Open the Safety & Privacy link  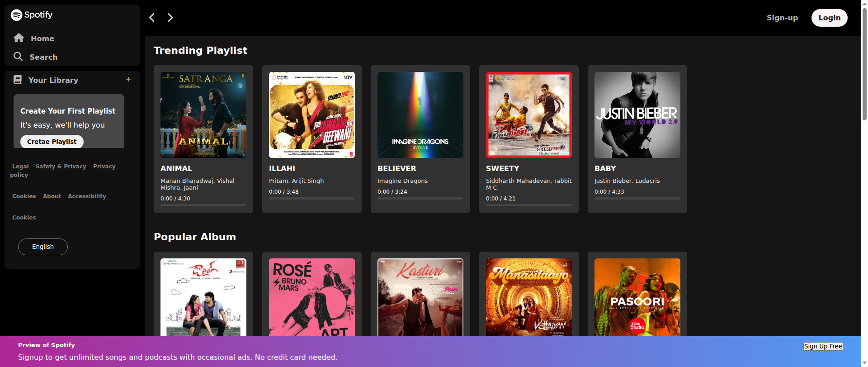tap(61, 167)
